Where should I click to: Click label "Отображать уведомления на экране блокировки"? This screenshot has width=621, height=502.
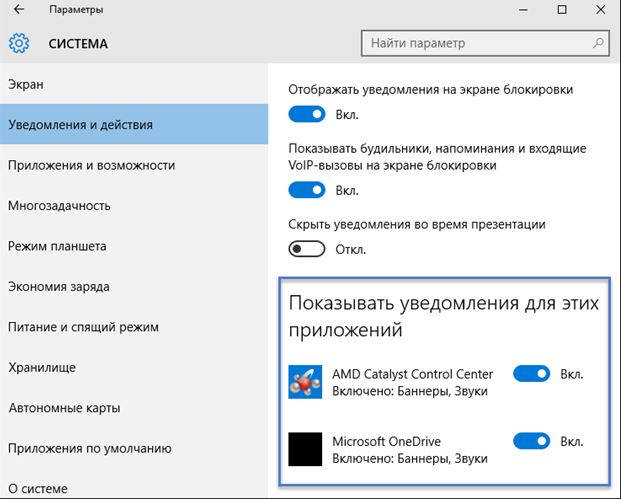pos(431,89)
